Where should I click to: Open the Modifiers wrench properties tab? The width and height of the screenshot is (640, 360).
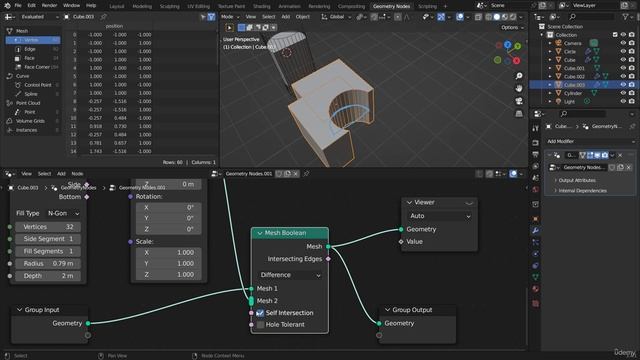click(x=535, y=231)
